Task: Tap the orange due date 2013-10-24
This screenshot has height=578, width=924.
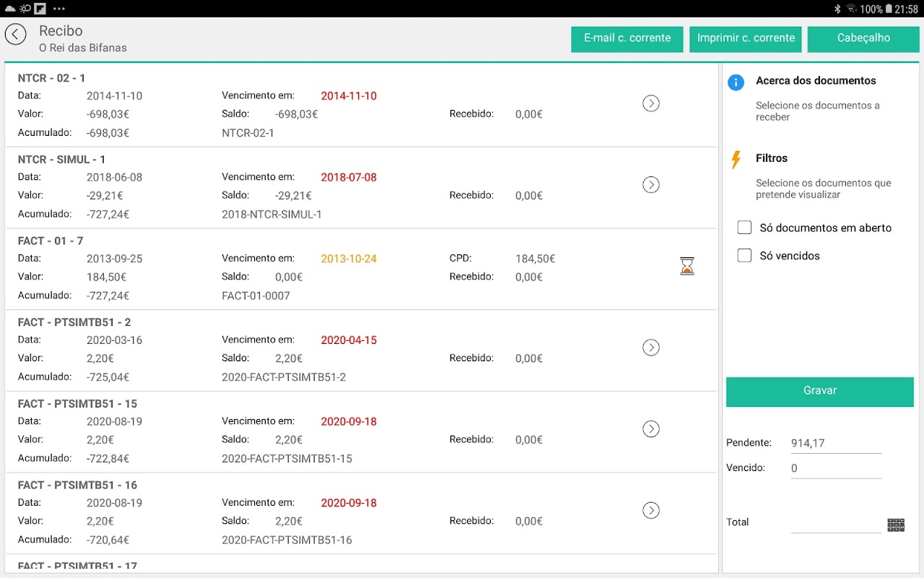Action: tap(349, 259)
